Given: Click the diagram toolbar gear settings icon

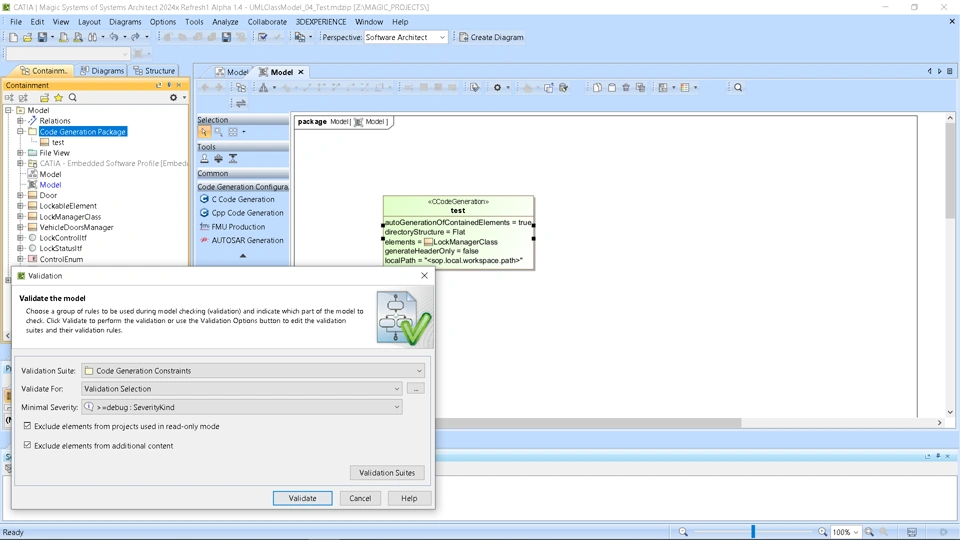Looking at the screenshot, I should click(497, 88).
